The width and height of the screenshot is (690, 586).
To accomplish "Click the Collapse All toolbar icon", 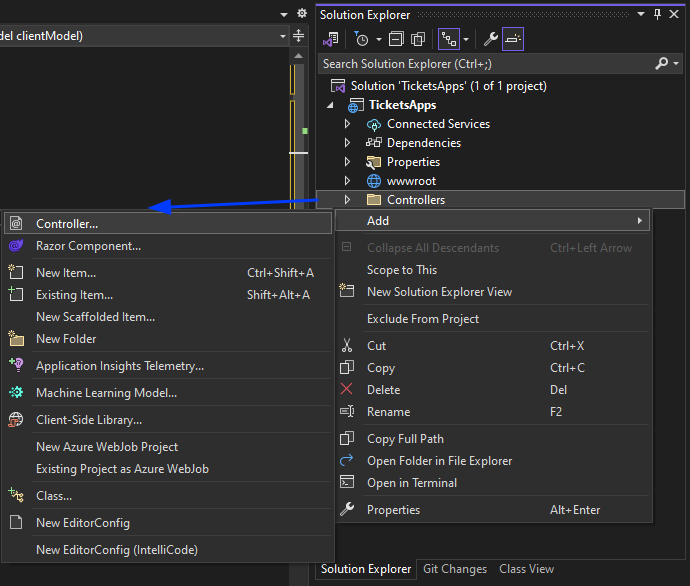I will [396, 39].
